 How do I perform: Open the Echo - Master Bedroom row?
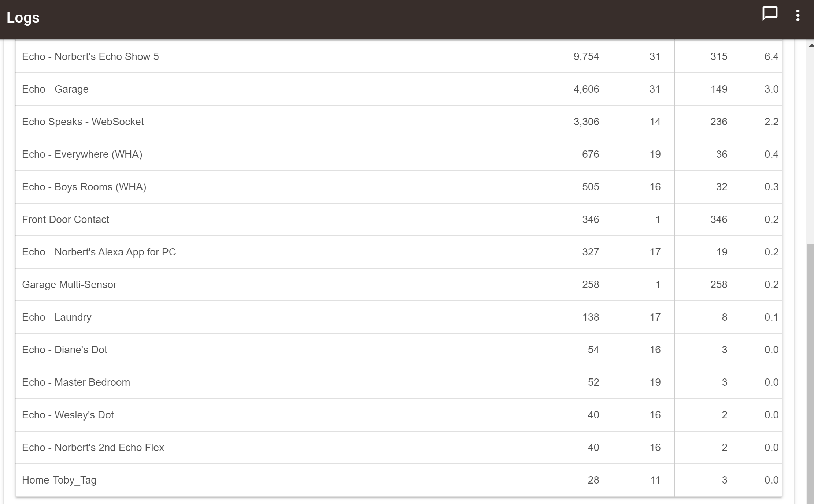76,382
